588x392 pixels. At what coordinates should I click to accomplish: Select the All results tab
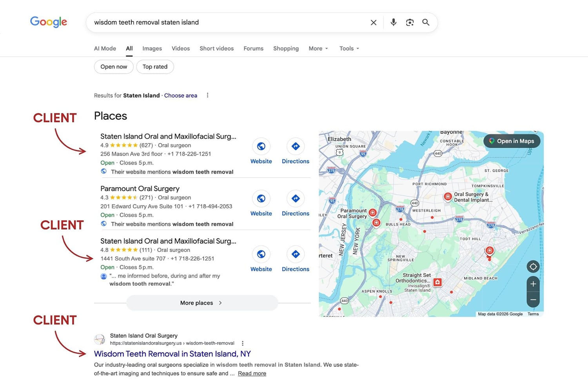point(129,49)
